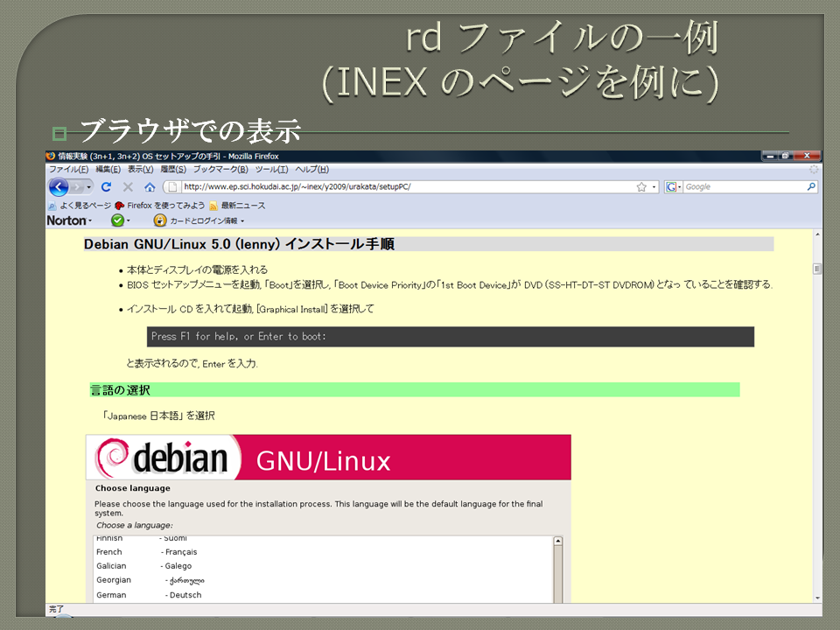Open the 表示(V) menu

tap(140, 169)
